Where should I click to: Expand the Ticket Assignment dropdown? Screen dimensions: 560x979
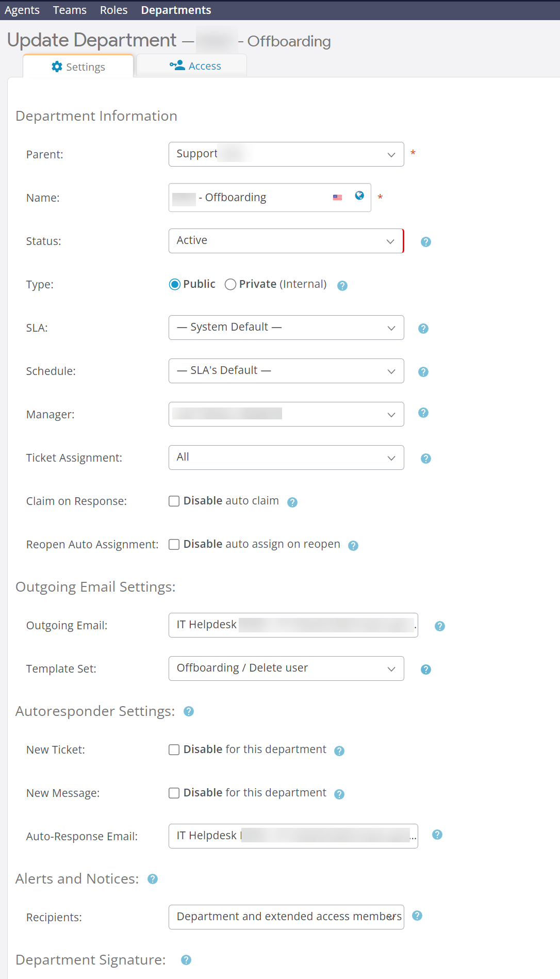(286, 458)
